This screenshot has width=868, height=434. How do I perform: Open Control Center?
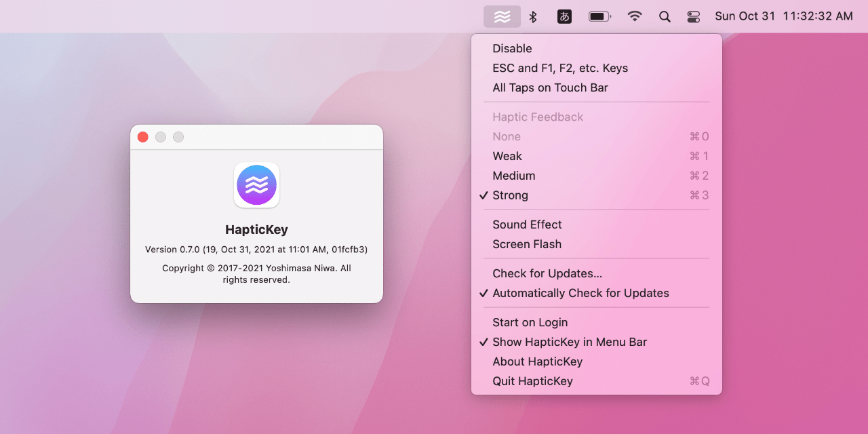pyautogui.click(x=693, y=16)
